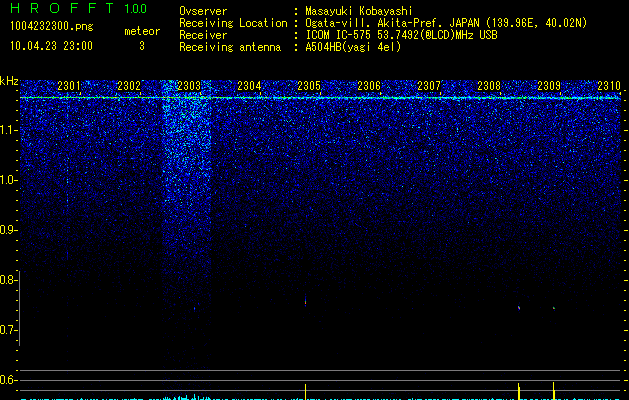Click the 2301 time marker

[69, 86]
